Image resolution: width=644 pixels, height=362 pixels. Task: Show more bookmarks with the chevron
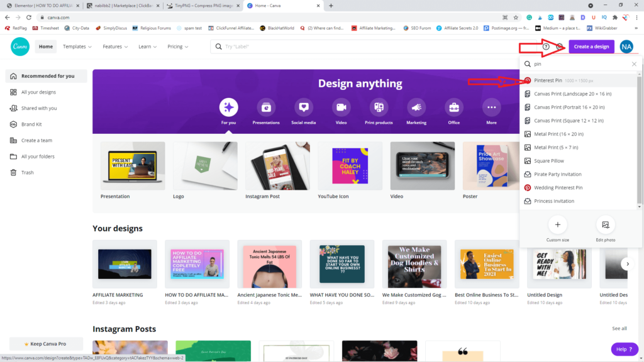pyautogui.click(x=636, y=28)
